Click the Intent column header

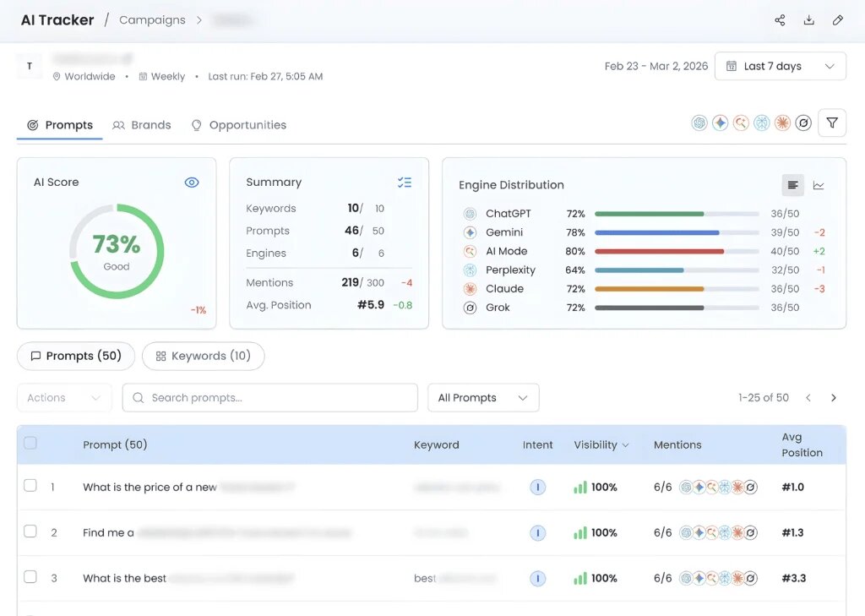(538, 444)
